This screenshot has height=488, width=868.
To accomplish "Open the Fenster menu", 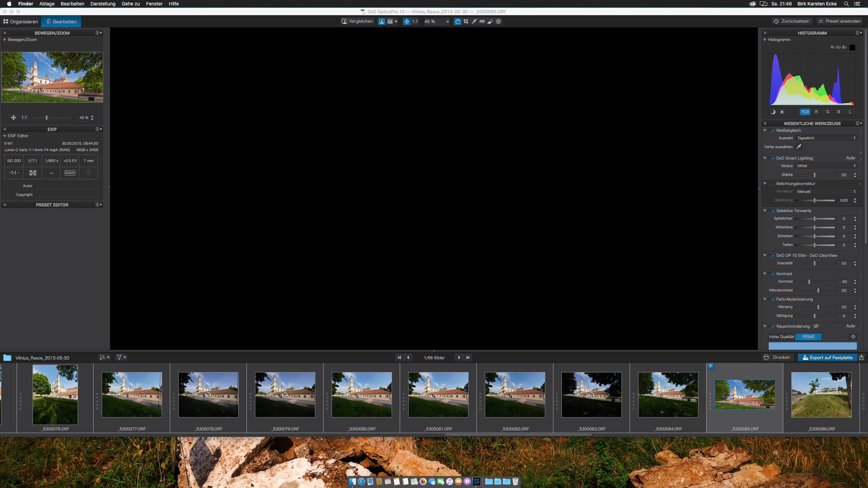I will tap(154, 4).
